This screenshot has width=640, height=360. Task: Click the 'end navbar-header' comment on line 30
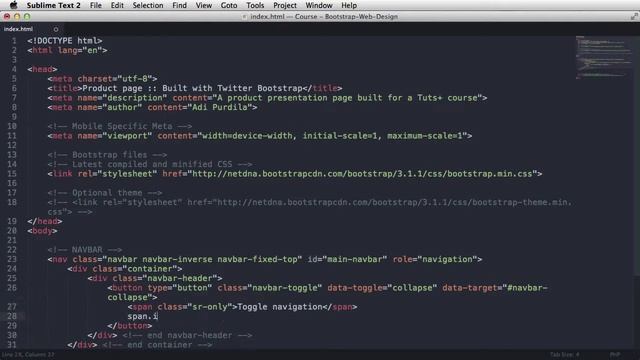click(187, 336)
